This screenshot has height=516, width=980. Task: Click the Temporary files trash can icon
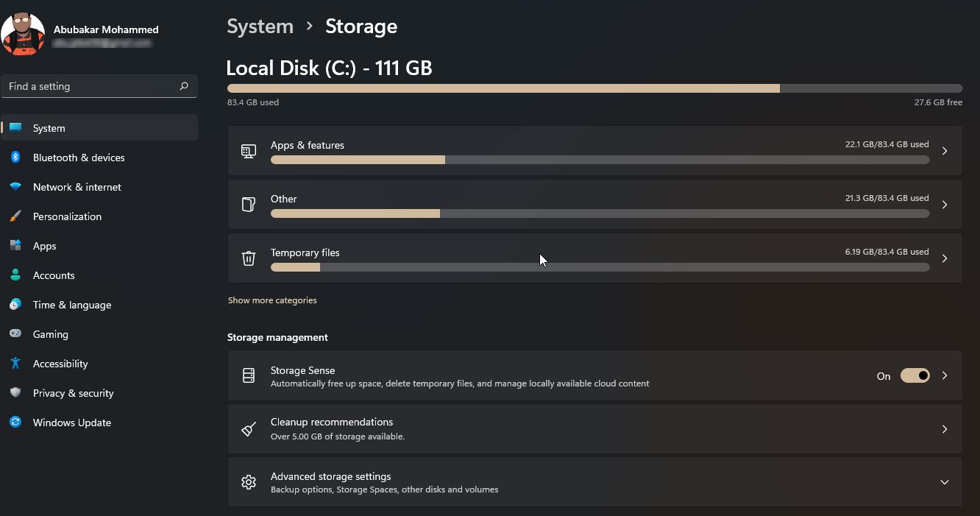(249, 258)
